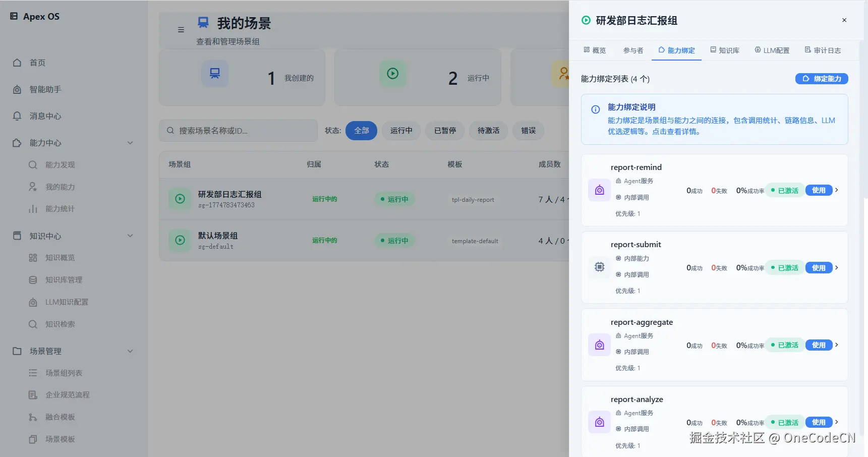
Task: Click the 绑定能力 button
Action: click(x=821, y=79)
